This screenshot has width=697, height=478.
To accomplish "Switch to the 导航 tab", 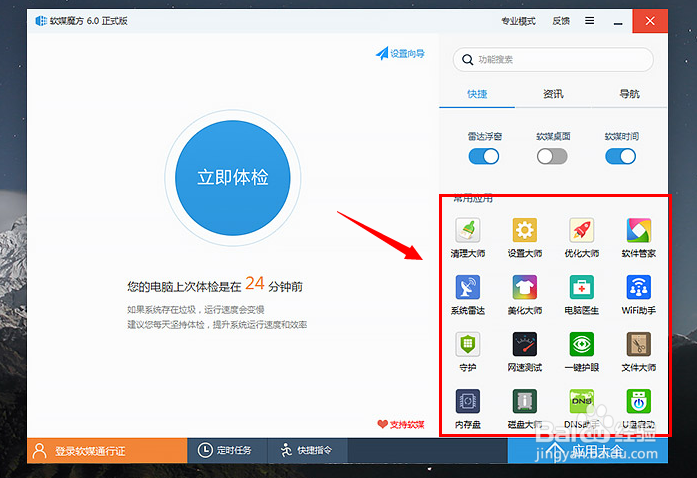I will [x=629, y=94].
